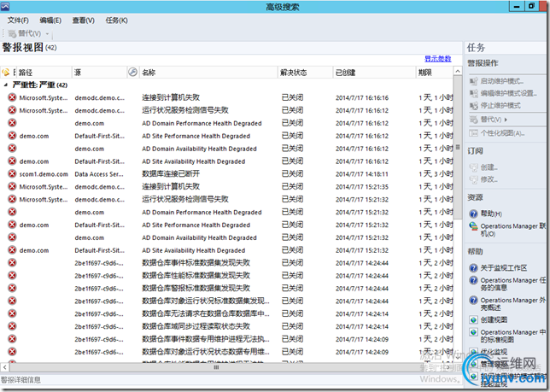The image size is (550, 392).
Task: Click the vertical scrollbar up arrow
Action: point(458,72)
